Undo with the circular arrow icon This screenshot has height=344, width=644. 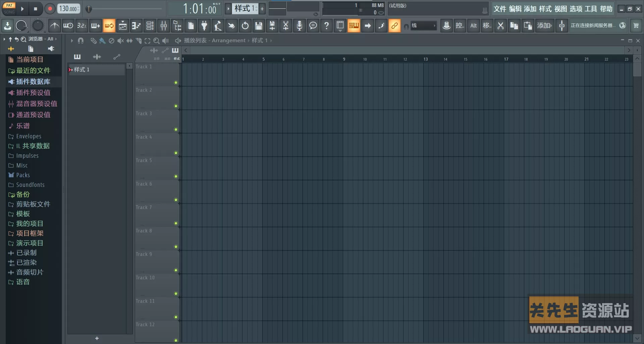245,25
